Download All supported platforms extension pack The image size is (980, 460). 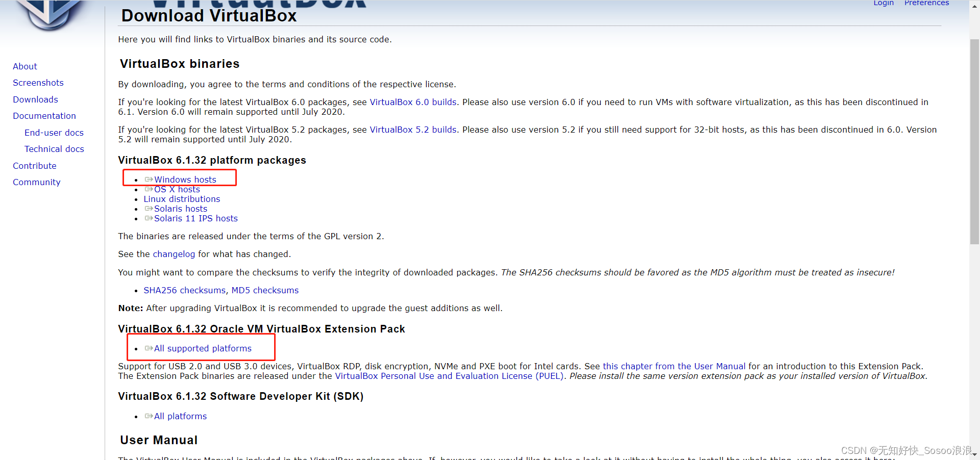coord(203,348)
